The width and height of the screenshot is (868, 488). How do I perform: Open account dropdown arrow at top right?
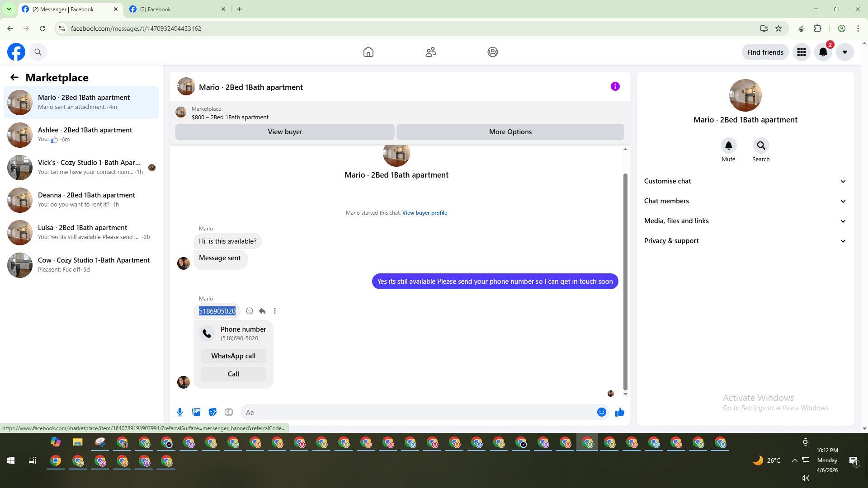[x=845, y=52]
